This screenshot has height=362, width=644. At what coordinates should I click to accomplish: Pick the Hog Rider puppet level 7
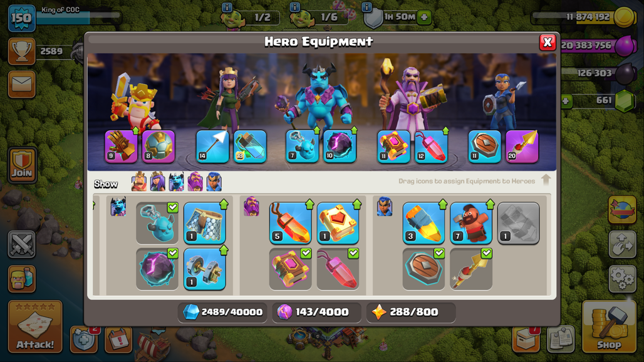470,223
